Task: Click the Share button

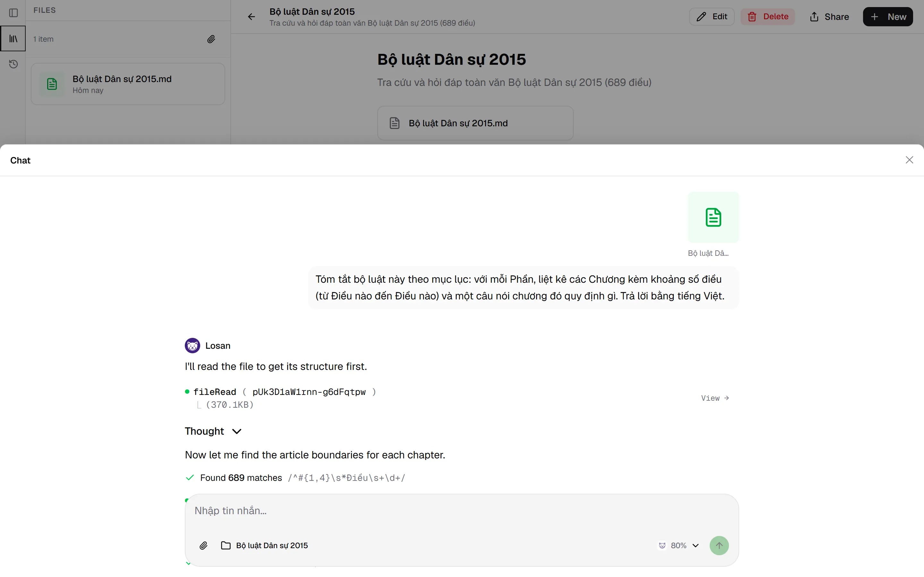Action: 829,17
